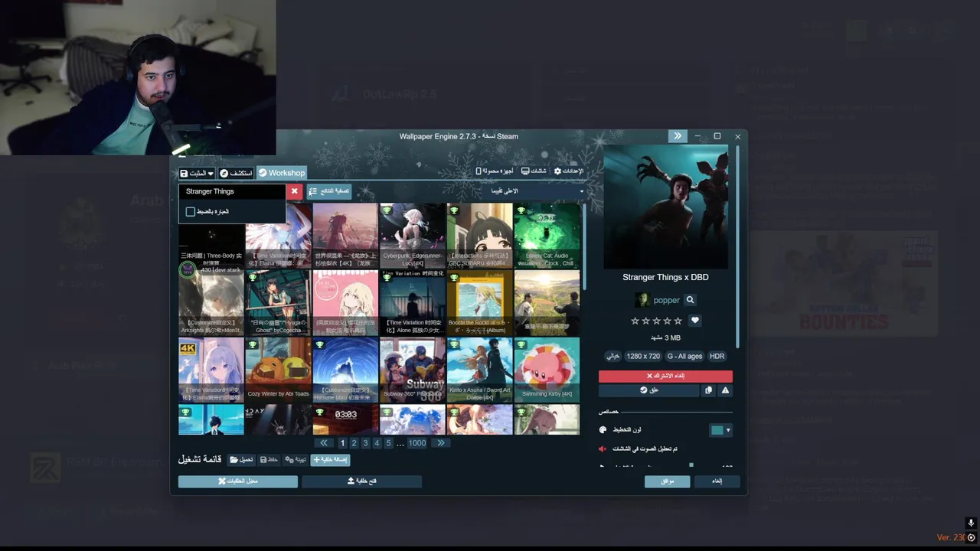Click sidebar Cancel button
The height and width of the screenshot is (551, 980).
[717, 481]
